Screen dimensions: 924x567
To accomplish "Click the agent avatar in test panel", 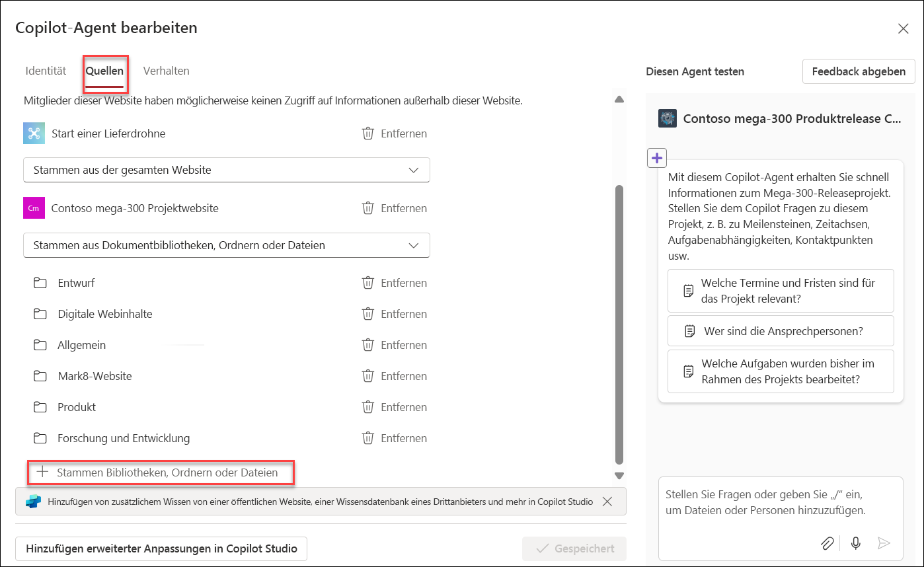I will (668, 118).
